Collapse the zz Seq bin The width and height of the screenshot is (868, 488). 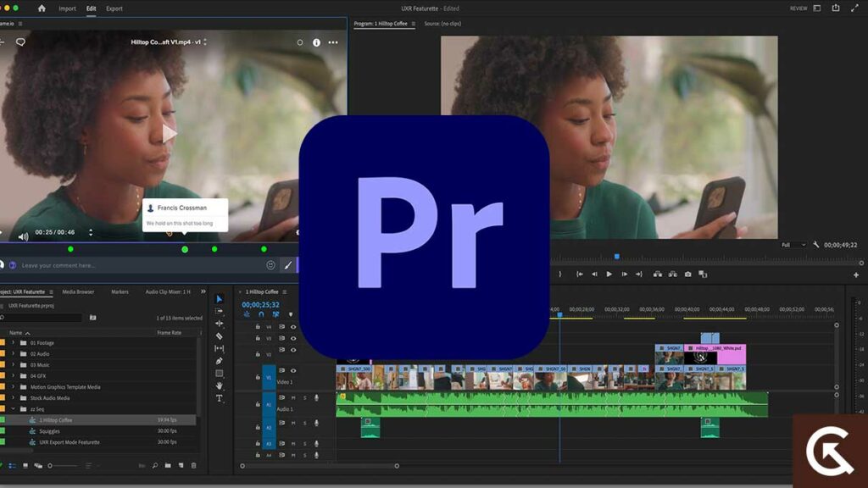pyautogui.click(x=13, y=409)
